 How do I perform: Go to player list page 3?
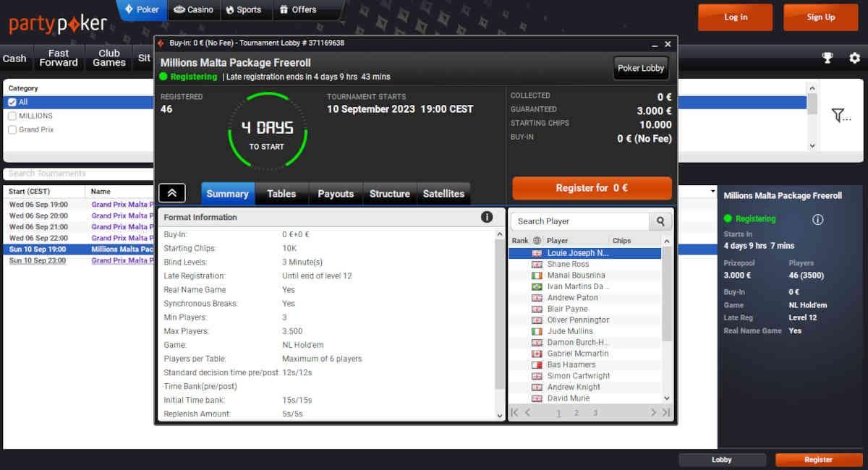[x=595, y=414]
